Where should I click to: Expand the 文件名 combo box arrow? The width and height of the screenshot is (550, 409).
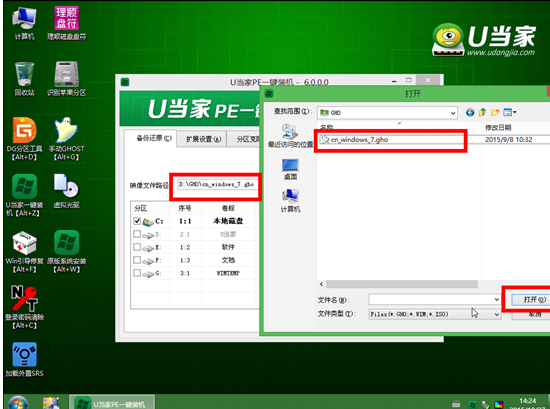tap(497, 300)
